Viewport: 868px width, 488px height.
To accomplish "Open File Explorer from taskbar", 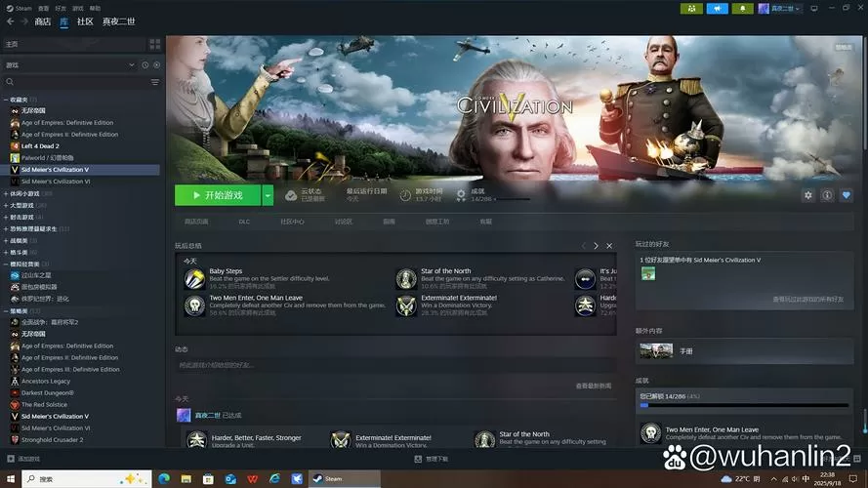I will tap(186, 478).
